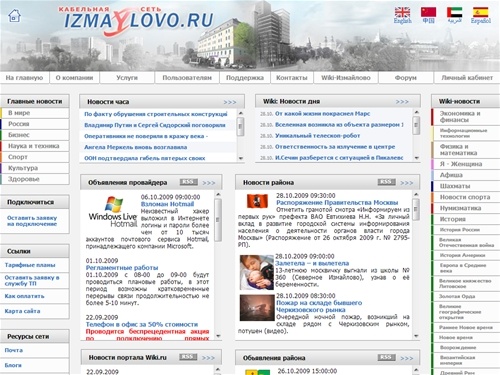Expand Новости часа with arrows
Screen dimensions: 500x375
click(230, 102)
